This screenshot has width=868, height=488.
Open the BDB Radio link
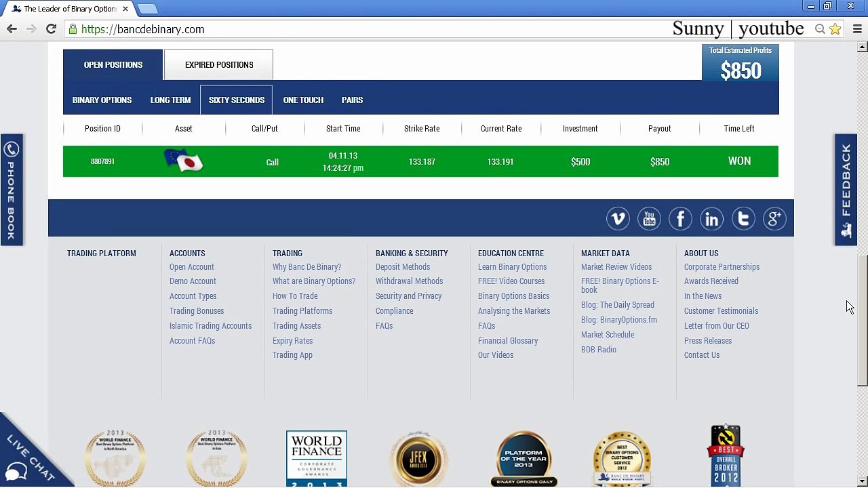click(599, 350)
